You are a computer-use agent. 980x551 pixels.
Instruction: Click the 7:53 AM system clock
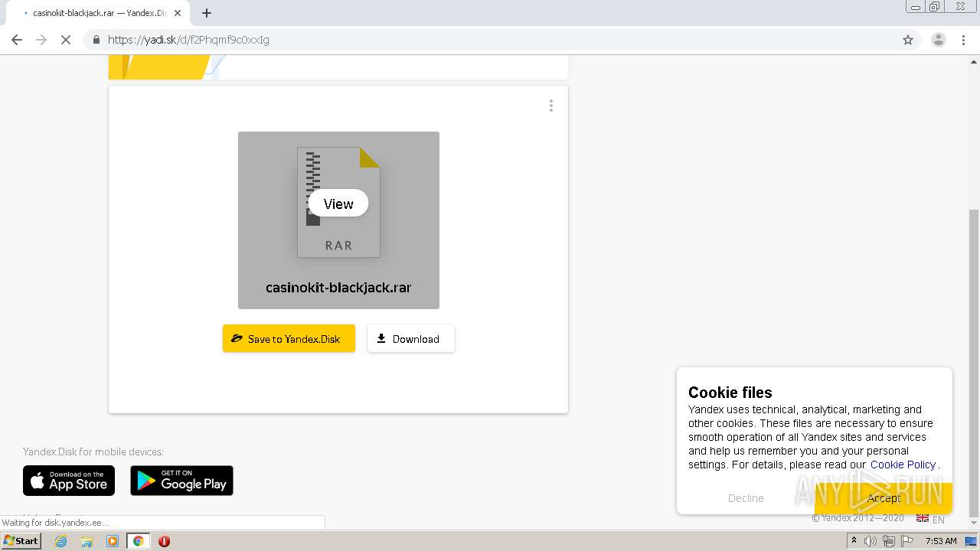tap(940, 541)
